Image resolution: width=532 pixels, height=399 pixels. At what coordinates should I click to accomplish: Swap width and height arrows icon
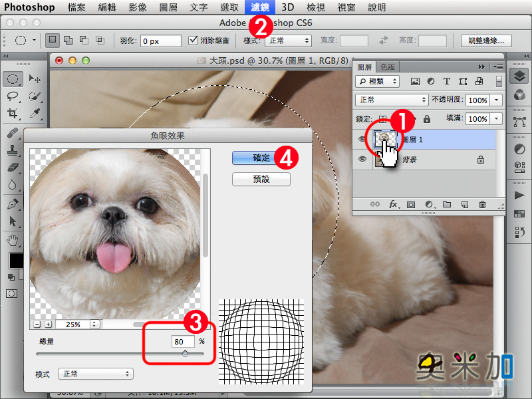pyautogui.click(x=384, y=41)
